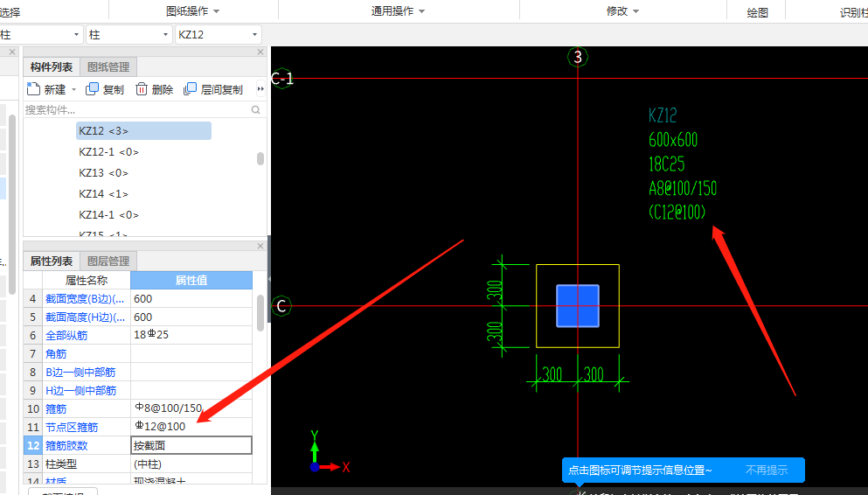This screenshot has height=495, width=868.
Task: Click the 600x600 annotation in drawing
Action: pyautogui.click(x=673, y=140)
